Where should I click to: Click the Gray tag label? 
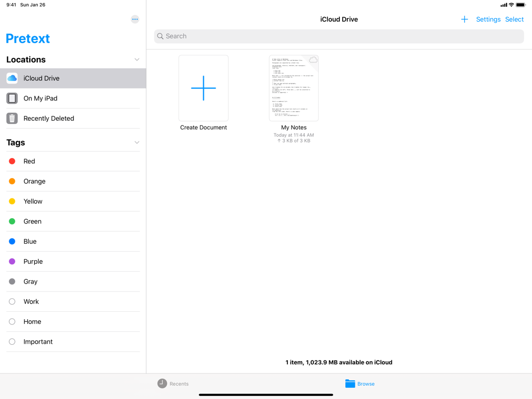coord(30,281)
